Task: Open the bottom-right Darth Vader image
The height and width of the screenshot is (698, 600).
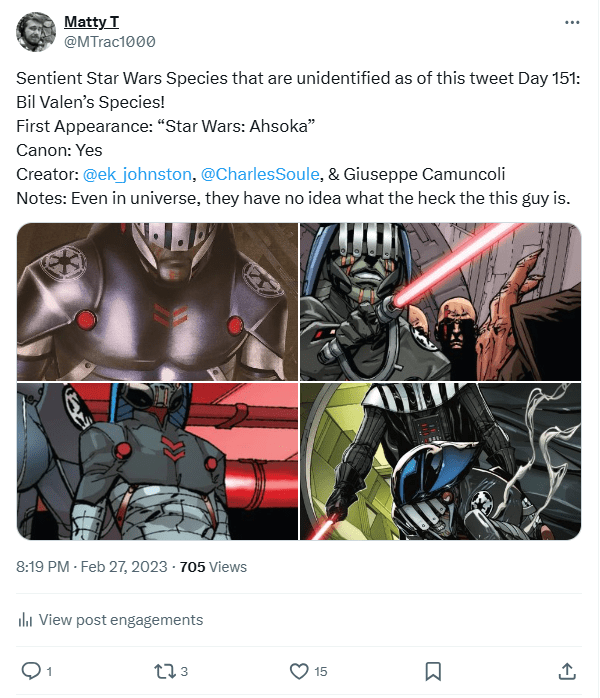Action: tap(440, 461)
